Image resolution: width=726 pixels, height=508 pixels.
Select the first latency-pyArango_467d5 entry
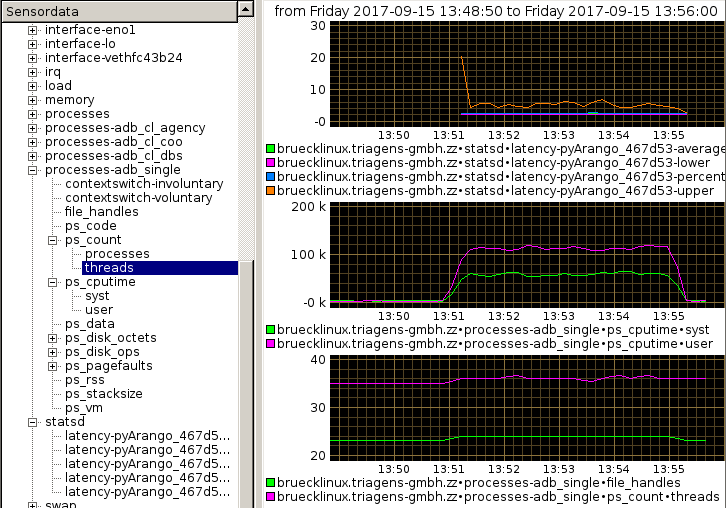(147, 436)
